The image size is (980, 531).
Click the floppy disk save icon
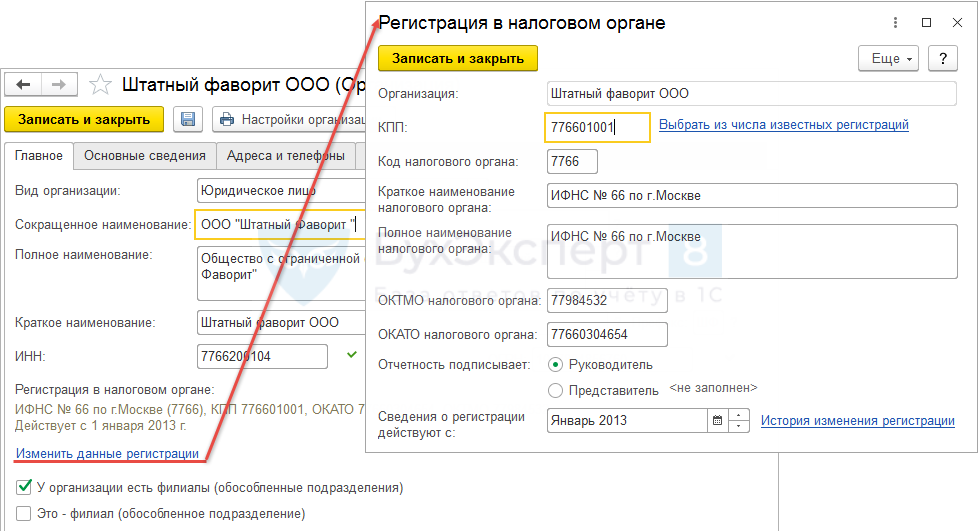tap(187, 119)
